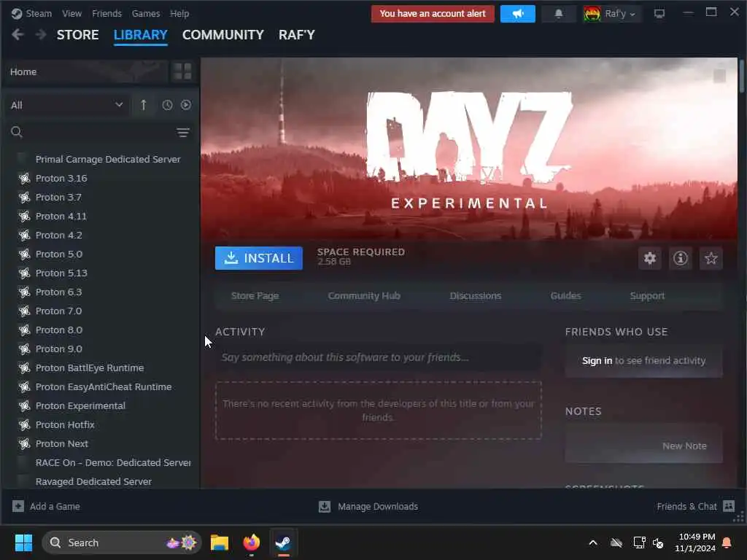Open advanced library filters icon
The width and height of the screenshot is (747, 560).
pos(183,133)
